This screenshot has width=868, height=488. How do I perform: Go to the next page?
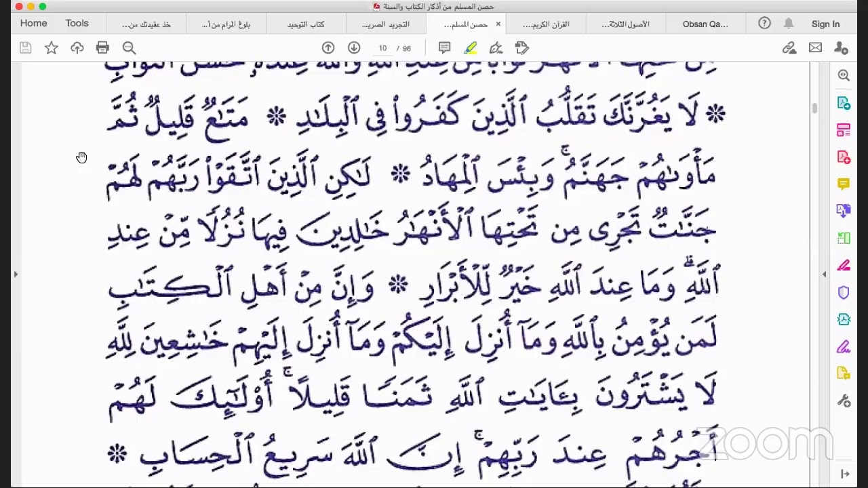(354, 47)
